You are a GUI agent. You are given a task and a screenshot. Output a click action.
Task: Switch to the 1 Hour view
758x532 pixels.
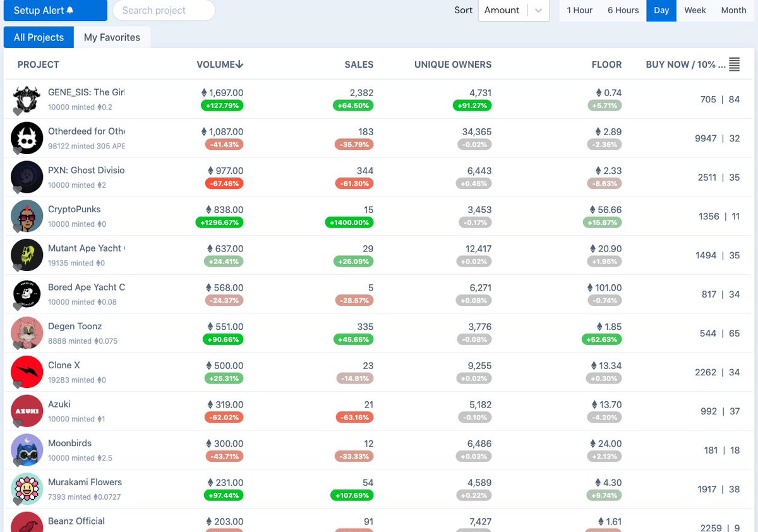(579, 10)
